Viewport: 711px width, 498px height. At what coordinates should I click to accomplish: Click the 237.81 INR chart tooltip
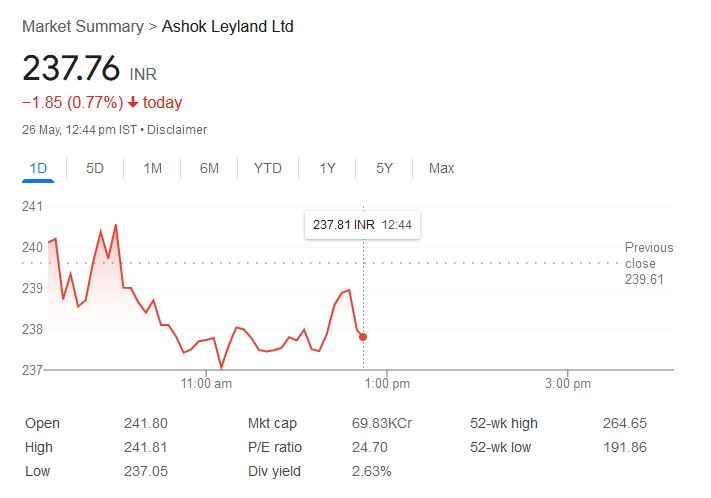point(362,225)
